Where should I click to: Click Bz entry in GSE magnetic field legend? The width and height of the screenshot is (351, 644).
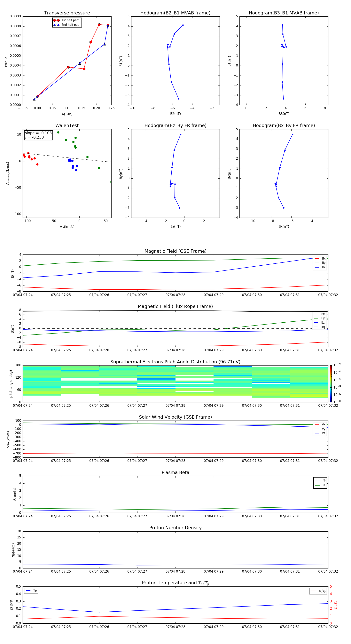pyautogui.click(x=320, y=267)
